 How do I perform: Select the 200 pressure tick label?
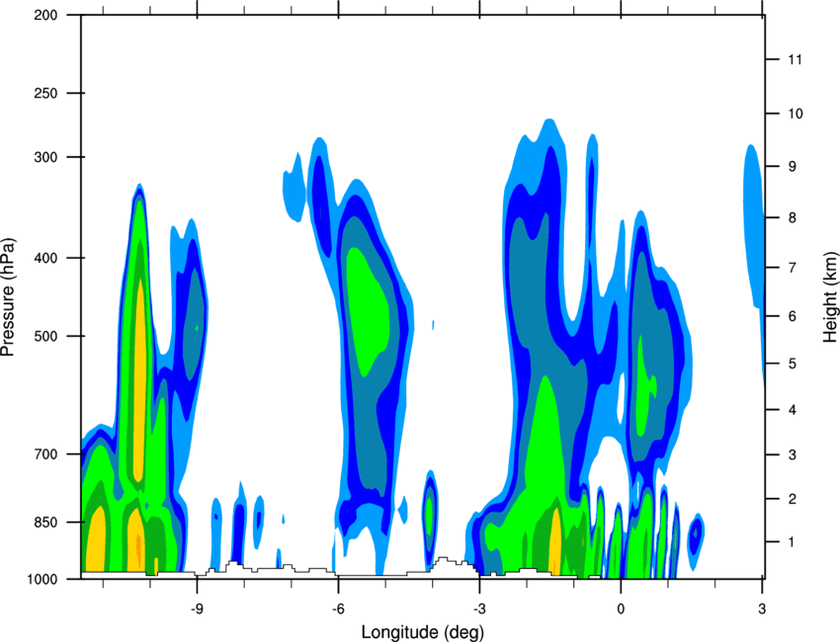click(x=45, y=15)
